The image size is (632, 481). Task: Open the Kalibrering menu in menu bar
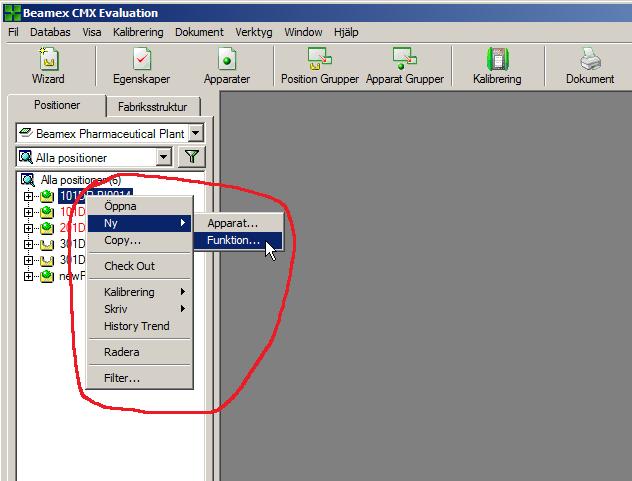tap(138, 32)
